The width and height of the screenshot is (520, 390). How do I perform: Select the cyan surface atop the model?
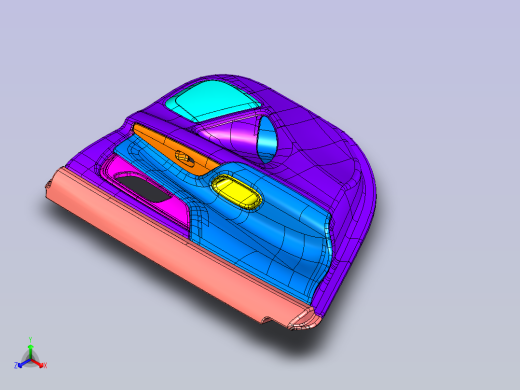tap(213, 100)
